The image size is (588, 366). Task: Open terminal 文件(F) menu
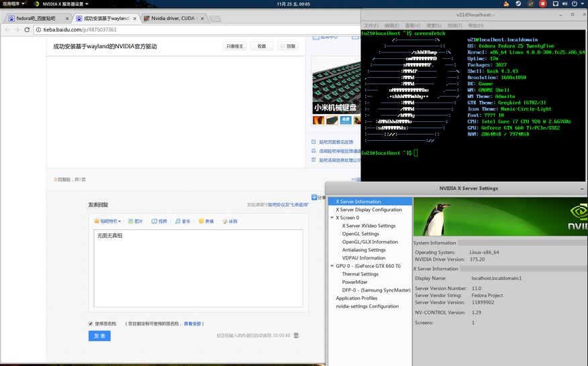[371, 25]
